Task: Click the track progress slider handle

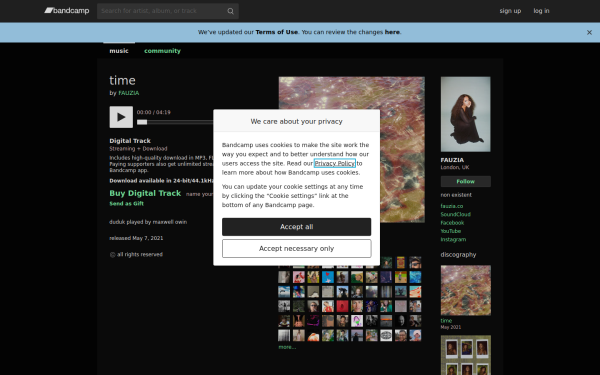Action: (x=142, y=122)
